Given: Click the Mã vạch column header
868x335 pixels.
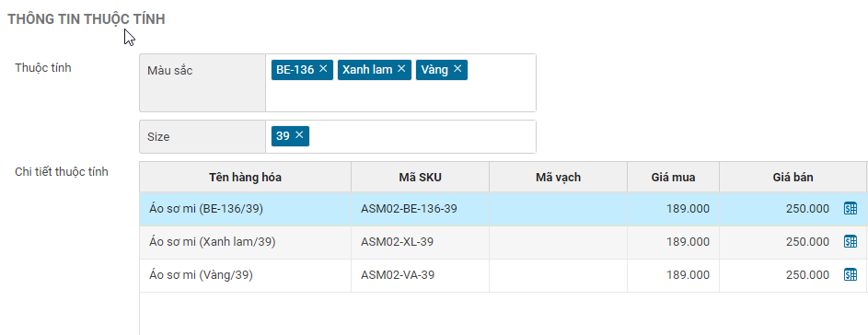Looking at the screenshot, I should pyautogui.click(x=558, y=178).
